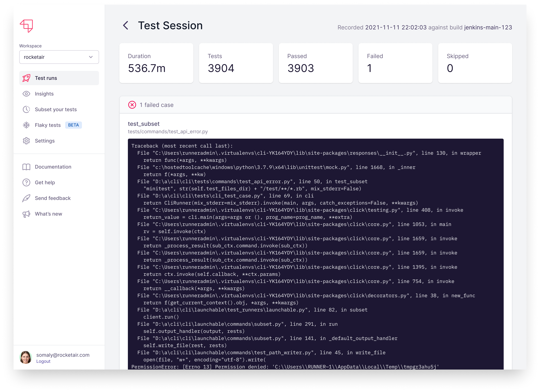This screenshot has width=540, height=392.
Task: Select Insights in the sidebar menu
Action: [44, 94]
